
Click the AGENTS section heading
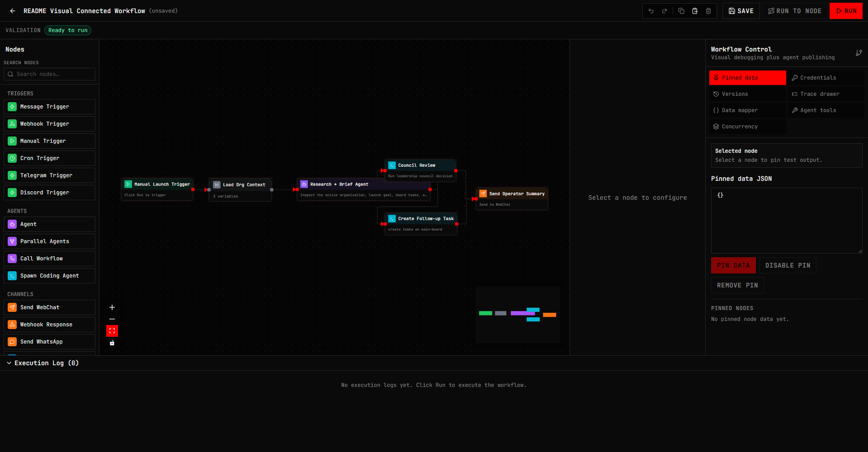(x=17, y=211)
